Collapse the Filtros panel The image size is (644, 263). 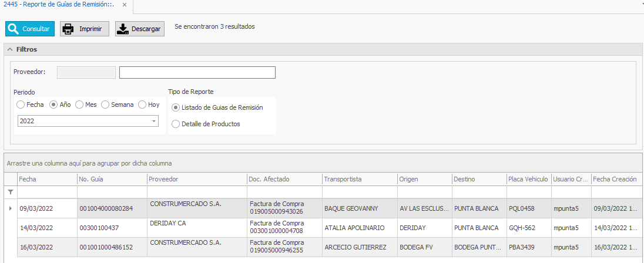pos(11,49)
